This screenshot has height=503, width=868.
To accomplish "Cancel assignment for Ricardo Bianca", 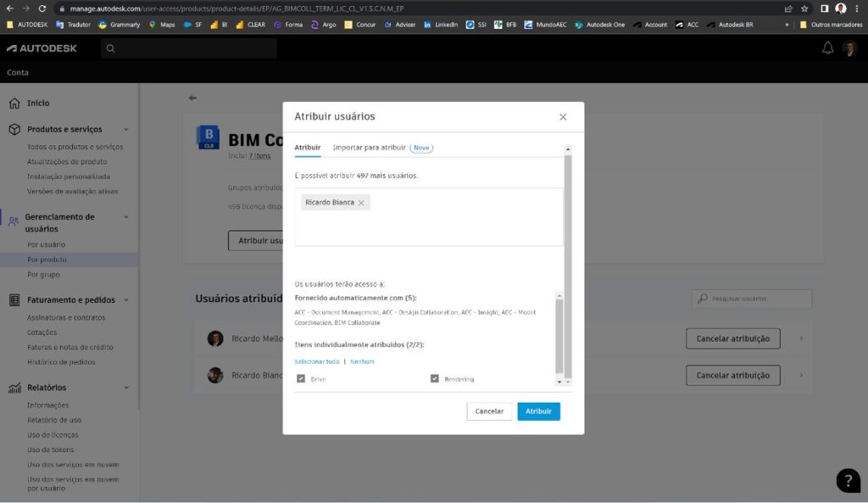I will 733,375.
